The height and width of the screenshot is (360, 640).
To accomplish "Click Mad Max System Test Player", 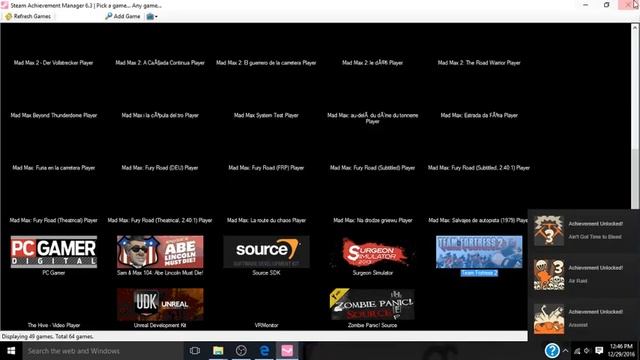I will point(266,116).
